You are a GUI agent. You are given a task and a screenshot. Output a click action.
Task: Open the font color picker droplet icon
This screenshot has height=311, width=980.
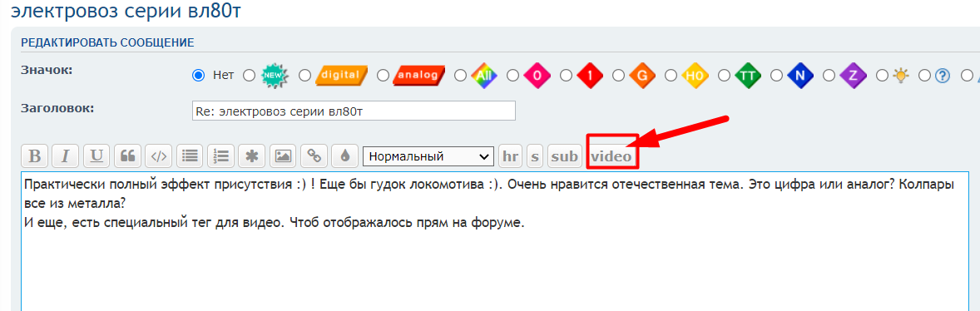click(x=345, y=156)
